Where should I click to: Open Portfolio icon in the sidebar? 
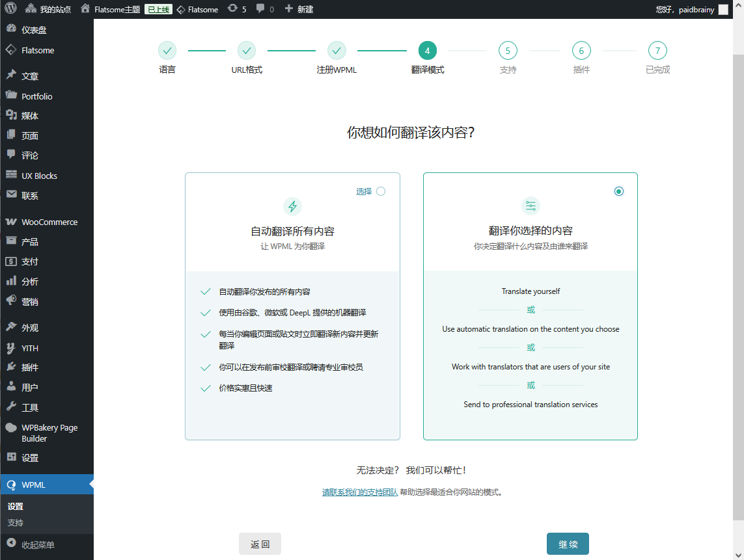click(11, 96)
